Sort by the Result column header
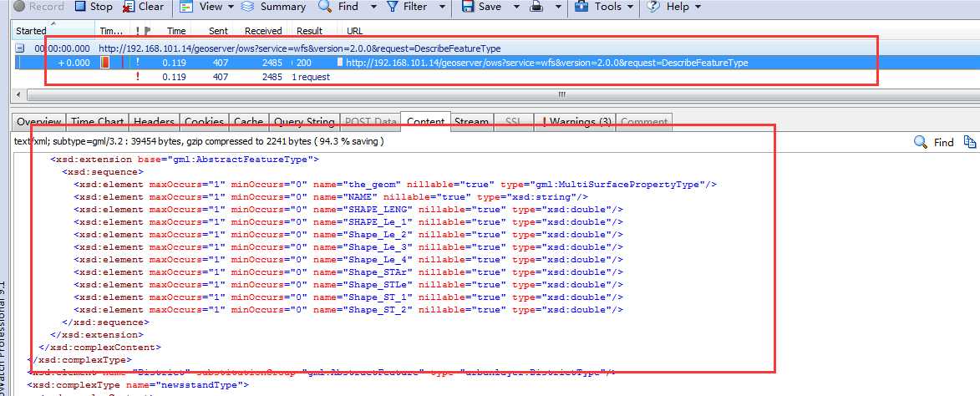 pyautogui.click(x=309, y=31)
